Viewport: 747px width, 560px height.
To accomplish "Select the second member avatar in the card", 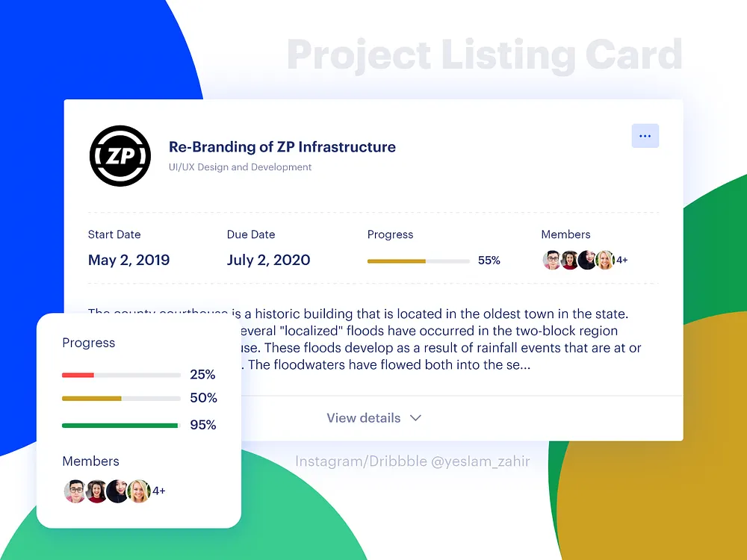I will point(569,260).
